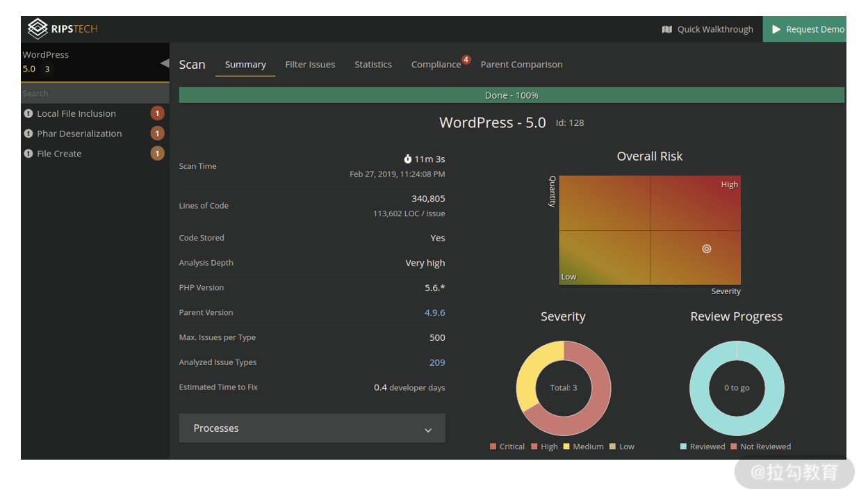The height and width of the screenshot is (500, 868).
Task: Click the WordPress 5.0 project entry in sidebar
Action: click(95, 61)
